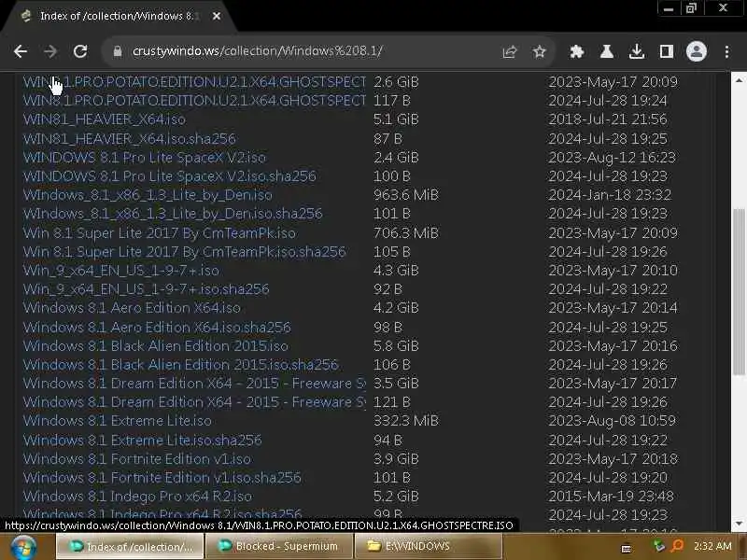The width and height of the screenshot is (747, 560).
Task: Open the Extensions puzzle icon
Action: pos(577,51)
